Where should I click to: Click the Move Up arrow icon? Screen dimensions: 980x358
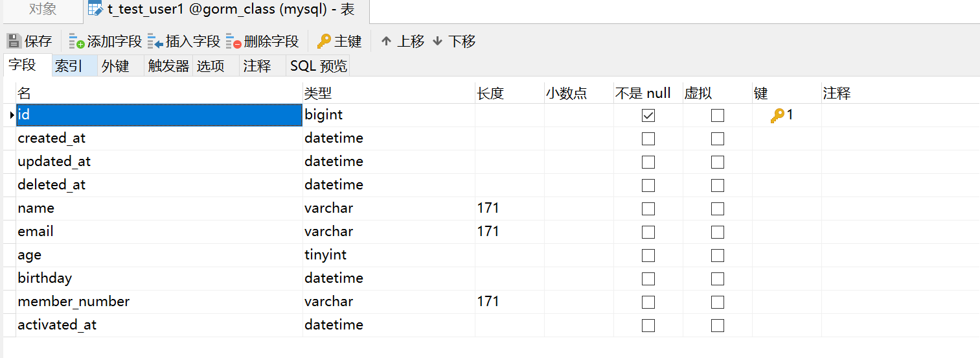click(387, 42)
